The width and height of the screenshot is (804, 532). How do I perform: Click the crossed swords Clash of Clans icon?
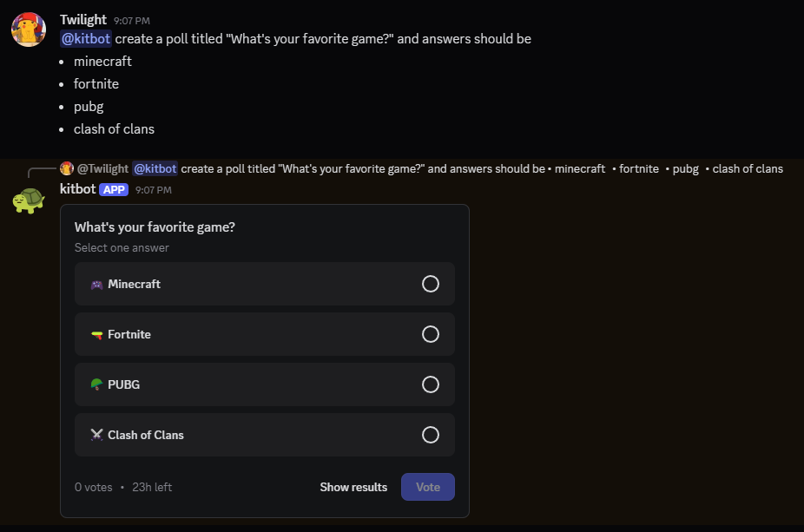(x=96, y=435)
